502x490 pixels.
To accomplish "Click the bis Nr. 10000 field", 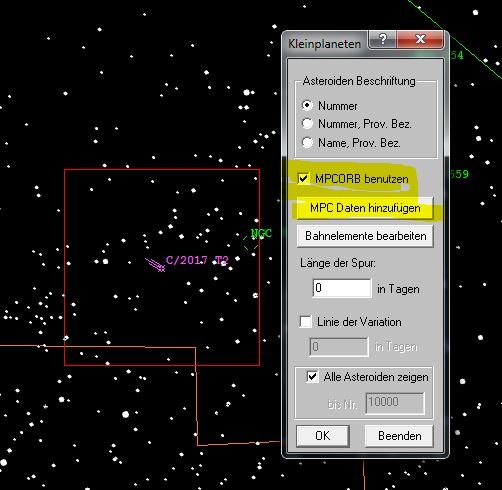I will click(x=395, y=403).
